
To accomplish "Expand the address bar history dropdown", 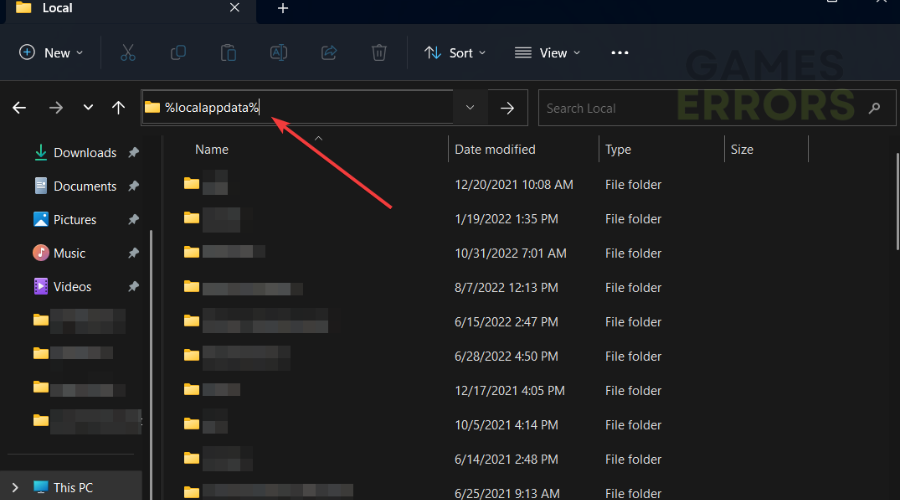I will tap(469, 108).
